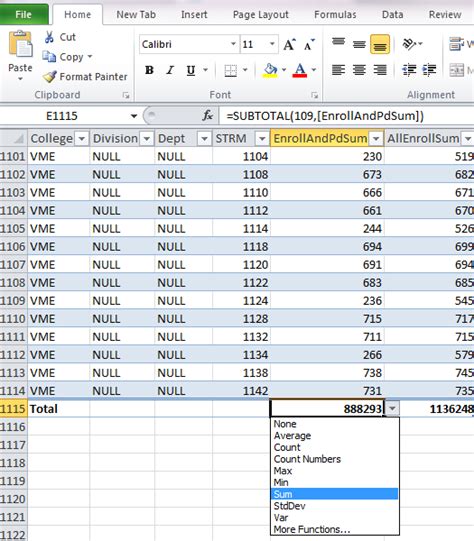Apply the Fill Color bucket
This screenshot has height=541, width=474.
coord(270,70)
